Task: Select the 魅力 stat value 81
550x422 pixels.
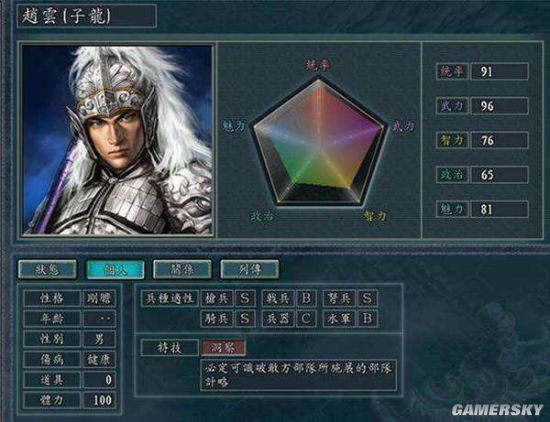Action: [x=499, y=209]
